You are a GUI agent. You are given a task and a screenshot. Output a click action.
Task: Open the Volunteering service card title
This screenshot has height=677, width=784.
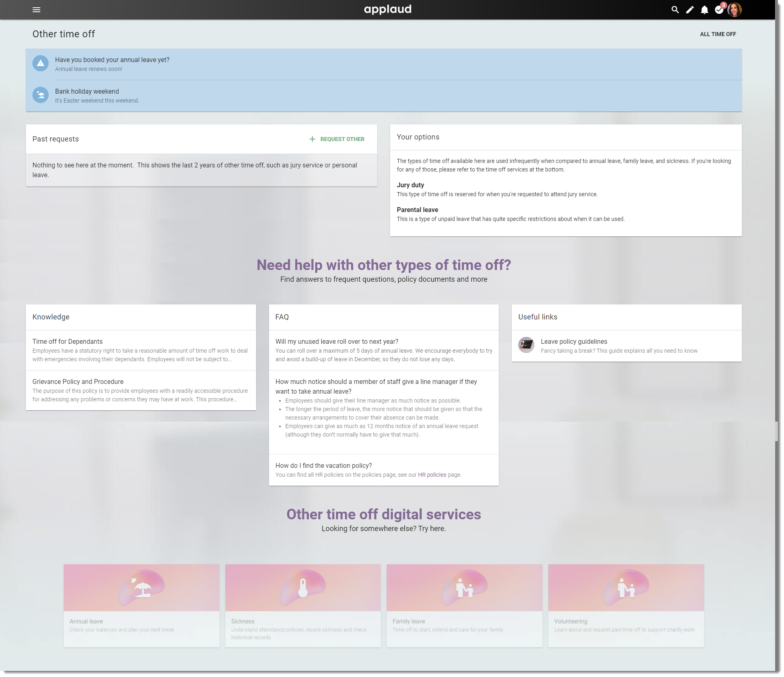(570, 621)
